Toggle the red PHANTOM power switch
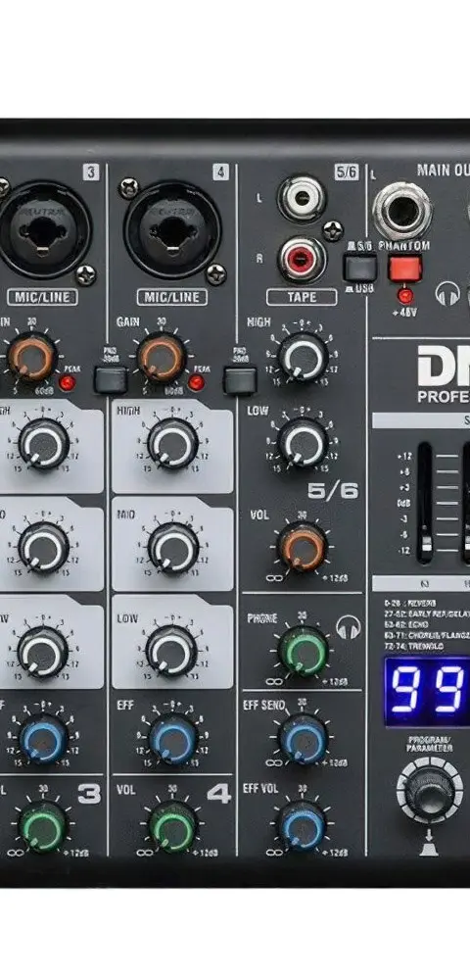Image resolution: width=470 pixels, height=980 pixels. [405, 268]
